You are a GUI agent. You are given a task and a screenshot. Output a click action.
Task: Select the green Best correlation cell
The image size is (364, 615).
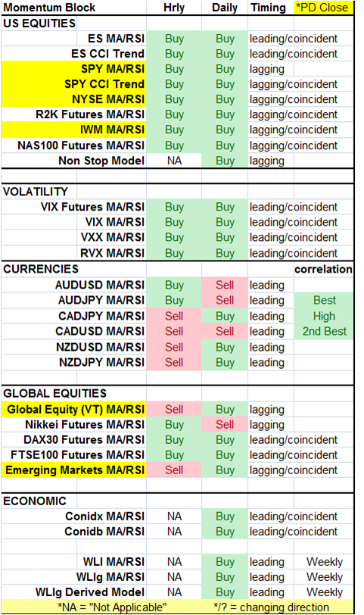coord(324,301)
